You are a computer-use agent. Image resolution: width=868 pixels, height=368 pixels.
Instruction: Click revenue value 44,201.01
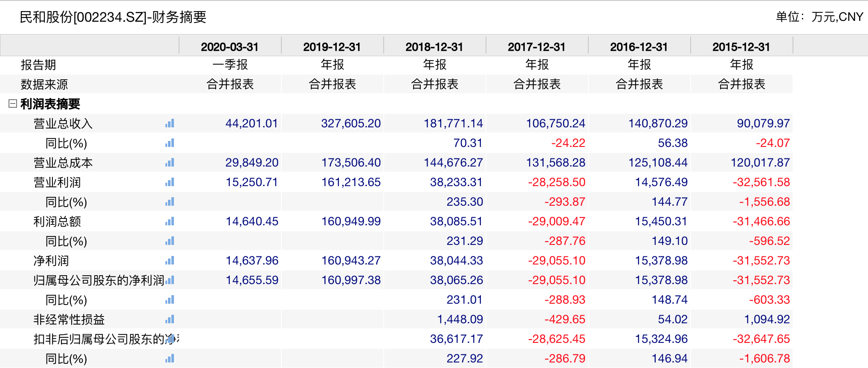pos(252,124)
